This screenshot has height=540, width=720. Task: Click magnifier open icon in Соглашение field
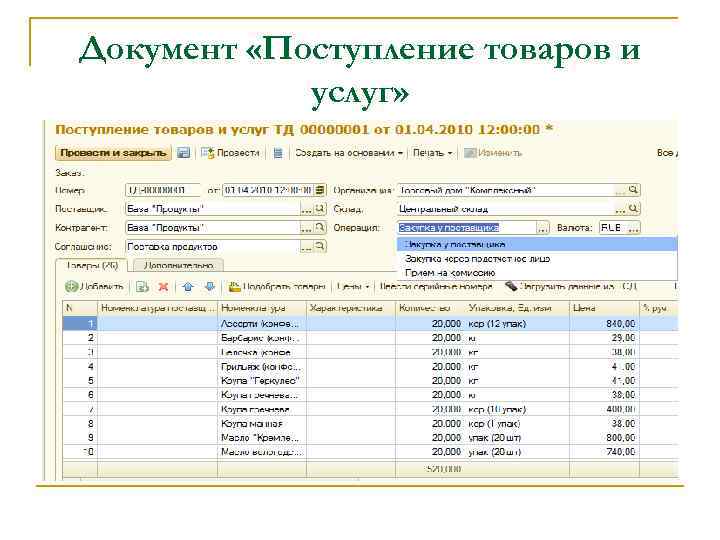tap(320, 247)
